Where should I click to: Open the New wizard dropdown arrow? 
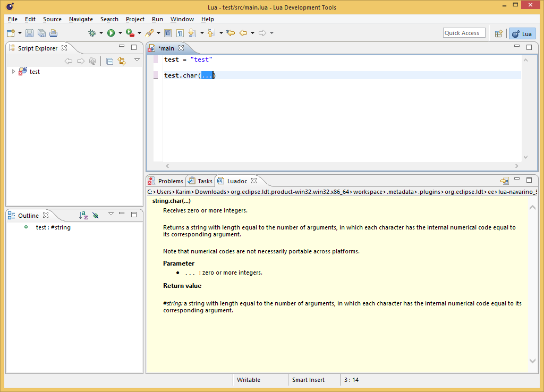[x=20, y=33]
